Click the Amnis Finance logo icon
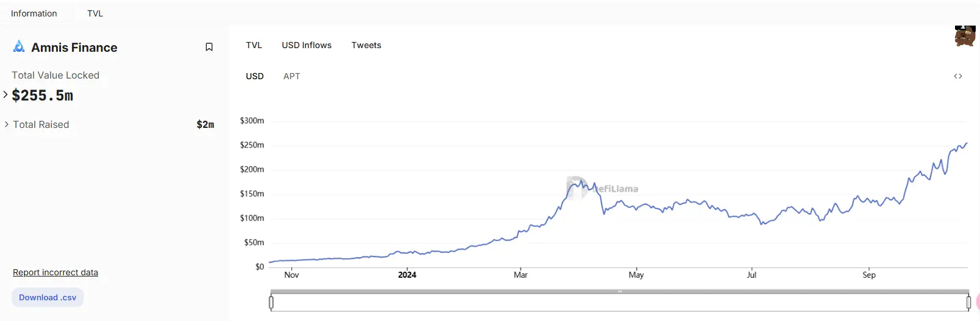The height and width of the screenshot is (321, 980). [19, 47]
